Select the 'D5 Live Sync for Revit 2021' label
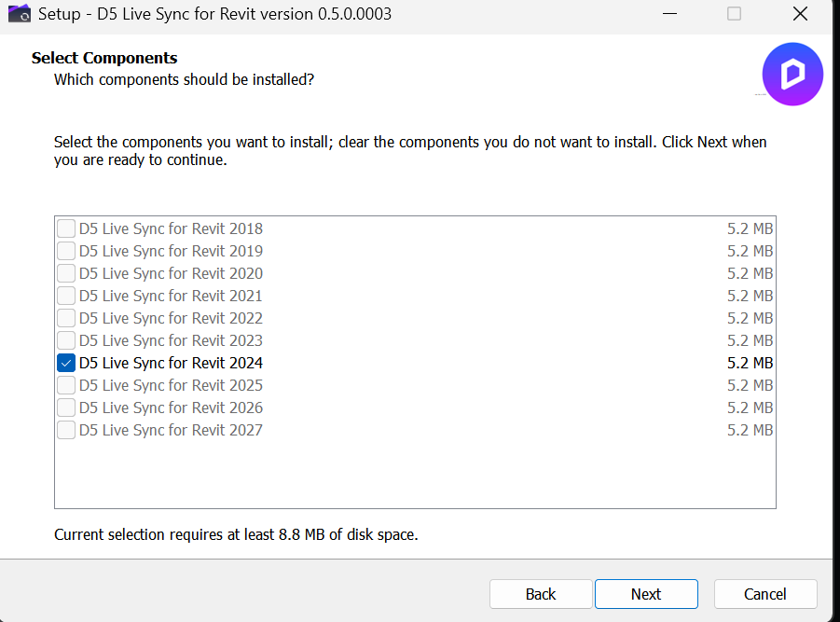The width and height of the screenshot is (840, 622). coord(171,296)
